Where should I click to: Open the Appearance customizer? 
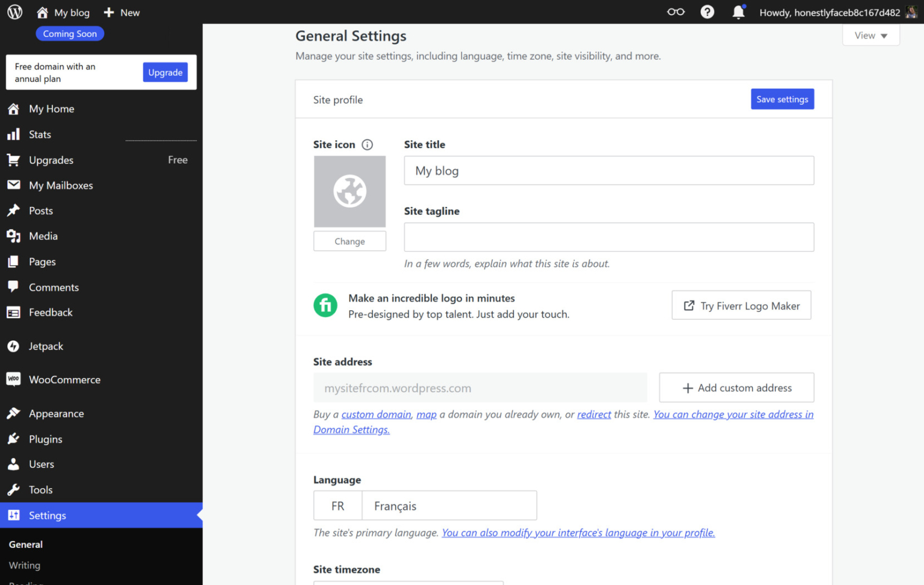point(56,413)
